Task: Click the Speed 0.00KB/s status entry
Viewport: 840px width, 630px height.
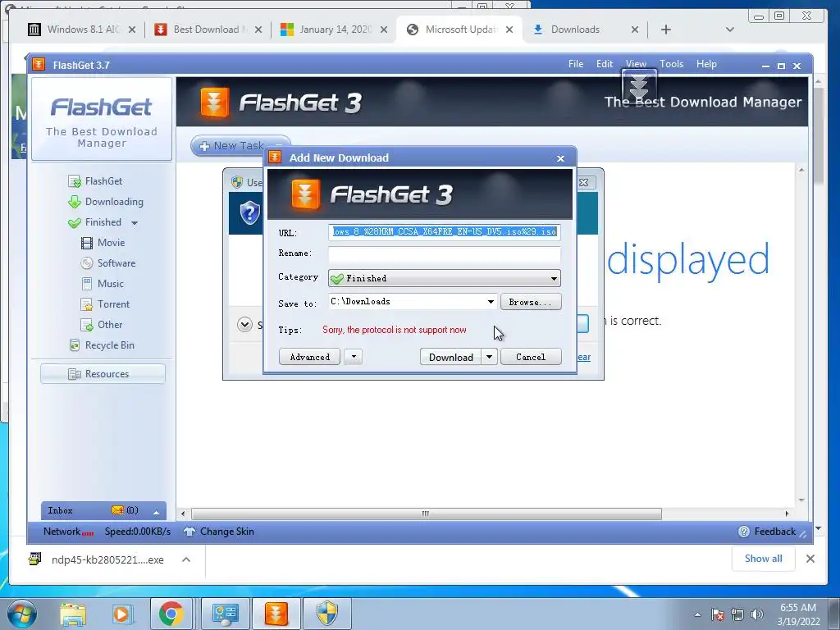Action: (138, 532)
